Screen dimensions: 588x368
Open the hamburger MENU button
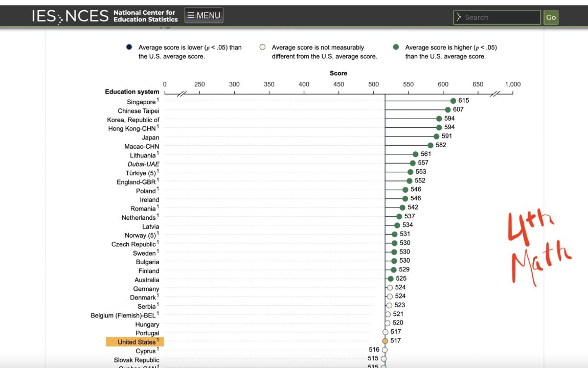[x=203, y=16]
